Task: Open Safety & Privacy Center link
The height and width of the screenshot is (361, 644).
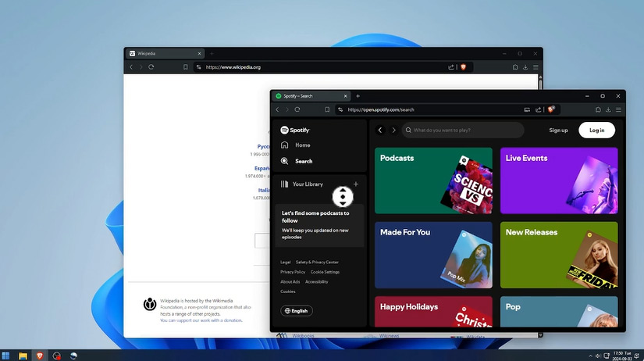Action: point(317,262)
